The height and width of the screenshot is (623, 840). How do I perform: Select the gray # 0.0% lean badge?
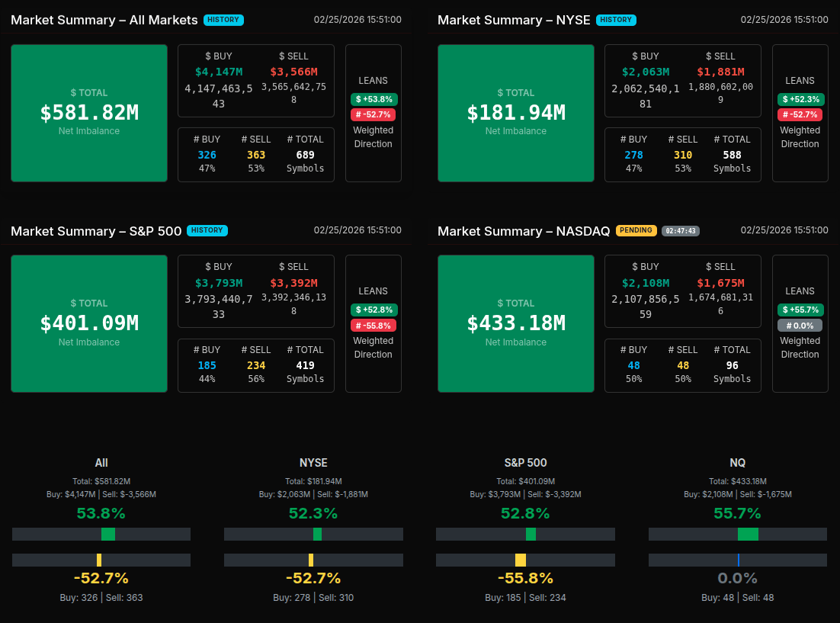[800, 325]
